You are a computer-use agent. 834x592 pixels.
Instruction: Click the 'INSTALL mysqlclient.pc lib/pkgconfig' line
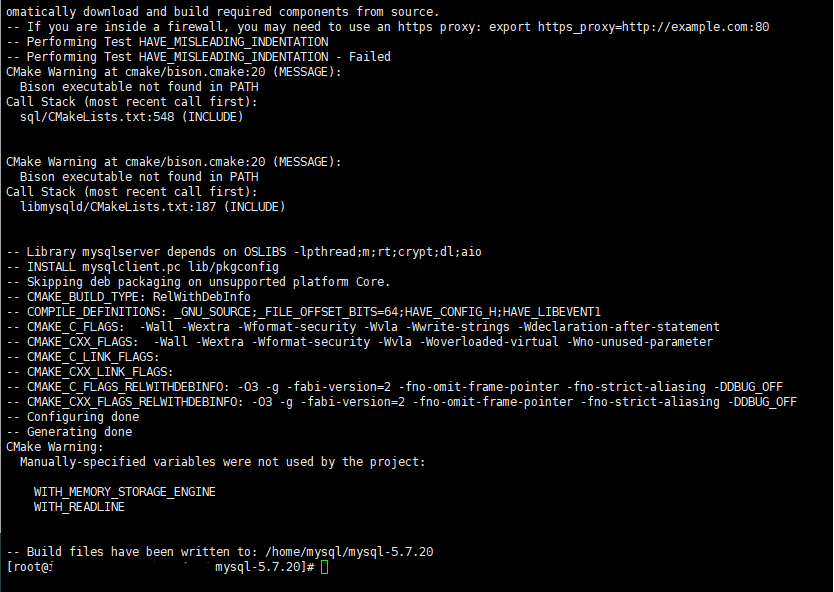click(143, 266)
